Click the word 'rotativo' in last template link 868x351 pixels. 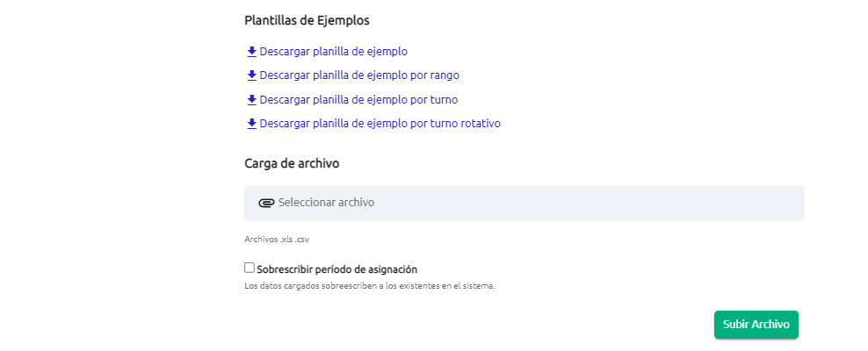[480, 124]
